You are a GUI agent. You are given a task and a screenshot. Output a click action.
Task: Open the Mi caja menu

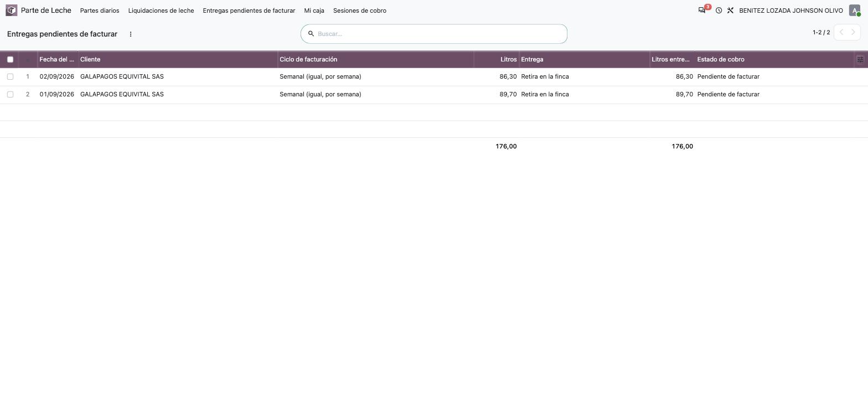coord(314,11)
